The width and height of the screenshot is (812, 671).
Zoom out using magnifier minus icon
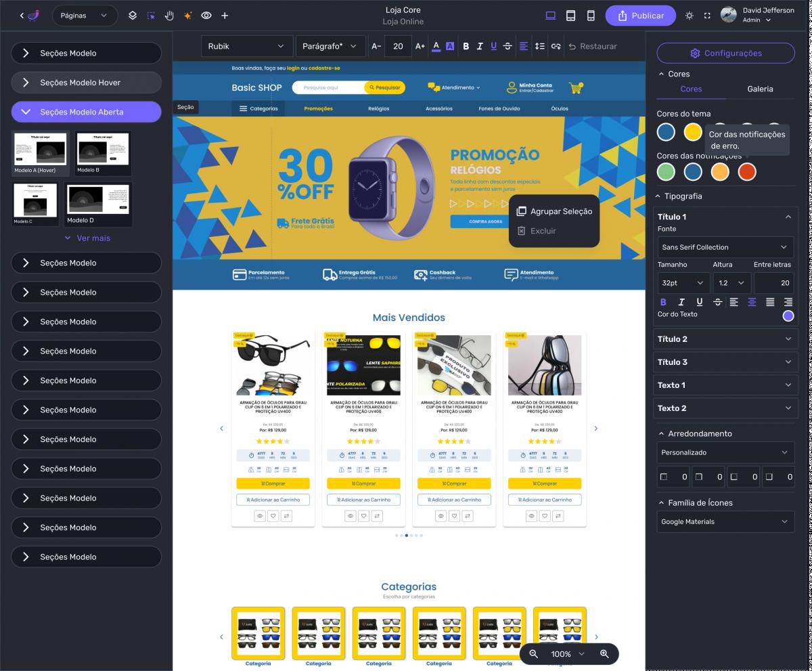(x=534, y=654)
